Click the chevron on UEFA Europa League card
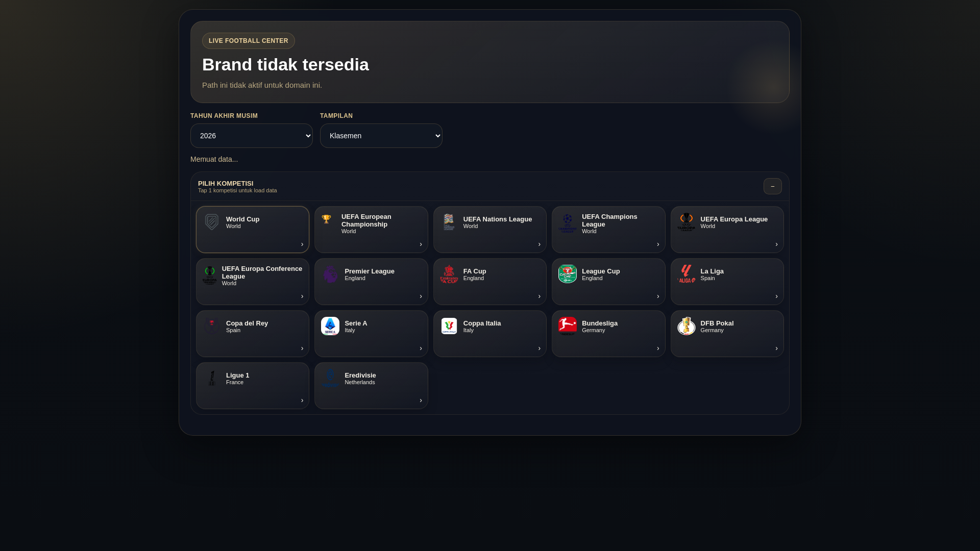This screenshot has width=980, height=551. click(x=777, y=244)
